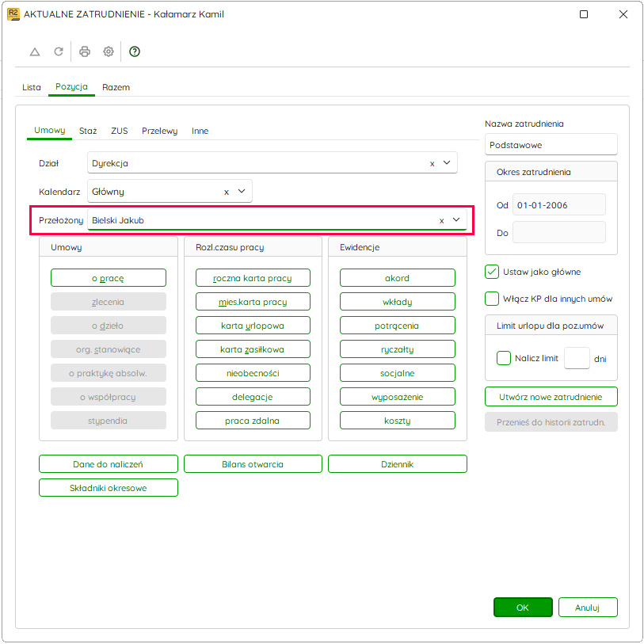Select the Staż sub-tab
644x644 pixels.
tap(88, 131)
